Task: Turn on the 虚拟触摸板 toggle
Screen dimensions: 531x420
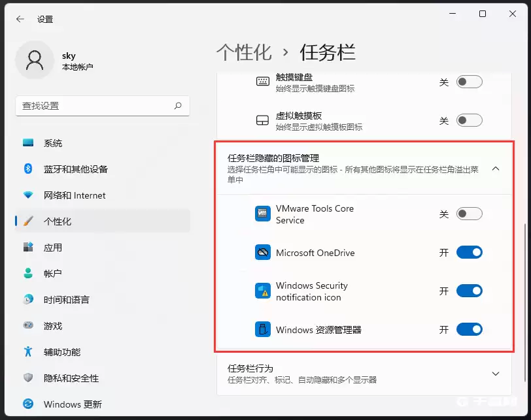Action: [x=469, y=120]
